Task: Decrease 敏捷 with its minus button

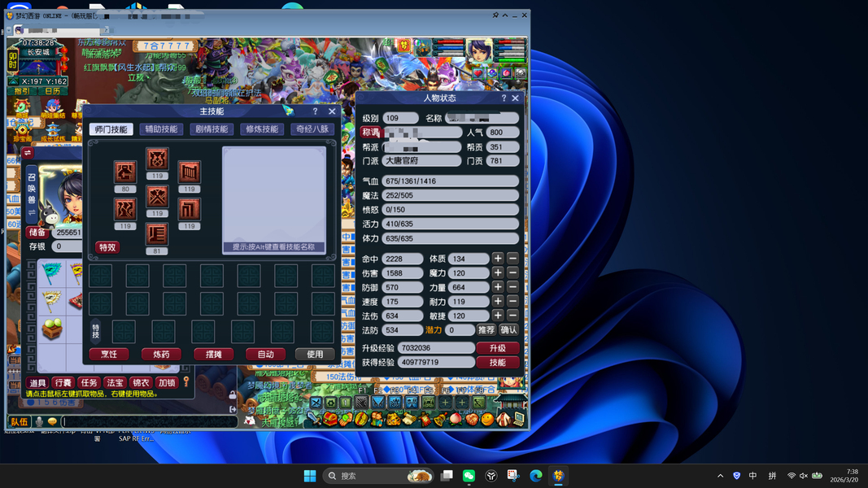Action: 513,316
